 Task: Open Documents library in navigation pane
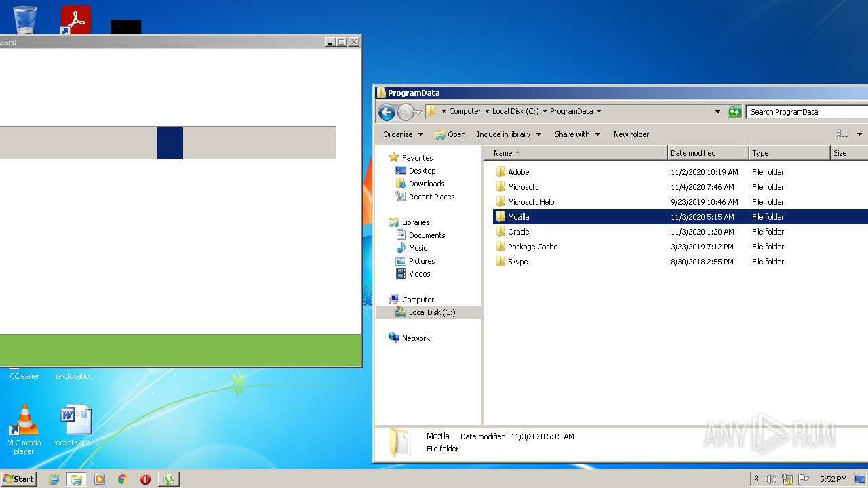coord(420,235)
